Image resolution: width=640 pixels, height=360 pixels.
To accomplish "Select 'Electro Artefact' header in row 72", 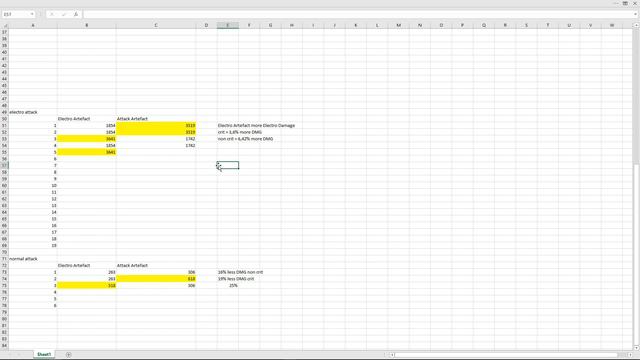I will (87, 265).
